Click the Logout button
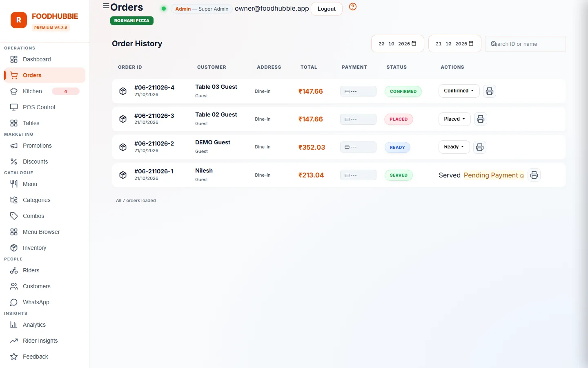Viewport: 588px width, 368px height. (x=327, y=9)
